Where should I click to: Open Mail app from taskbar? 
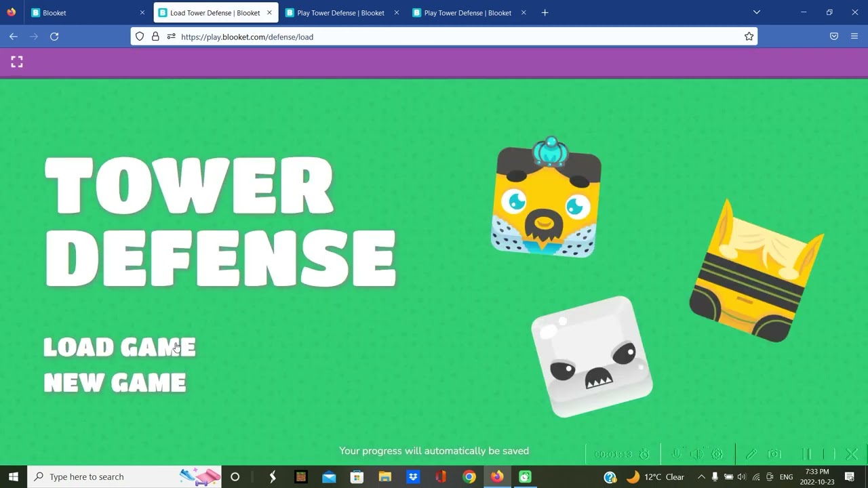point(329,476)
